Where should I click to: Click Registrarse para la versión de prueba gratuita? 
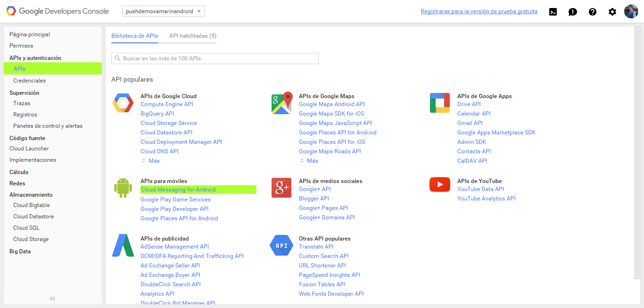tap(479, 11)
